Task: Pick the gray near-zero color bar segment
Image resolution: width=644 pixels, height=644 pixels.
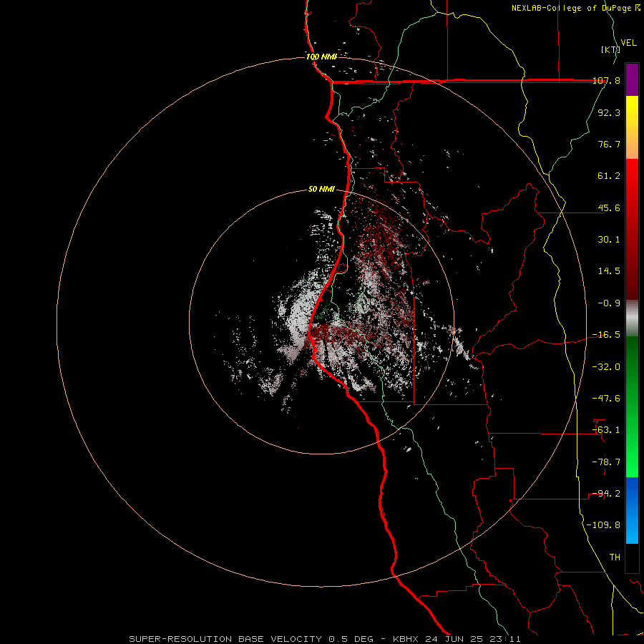Action: point(632,318)
